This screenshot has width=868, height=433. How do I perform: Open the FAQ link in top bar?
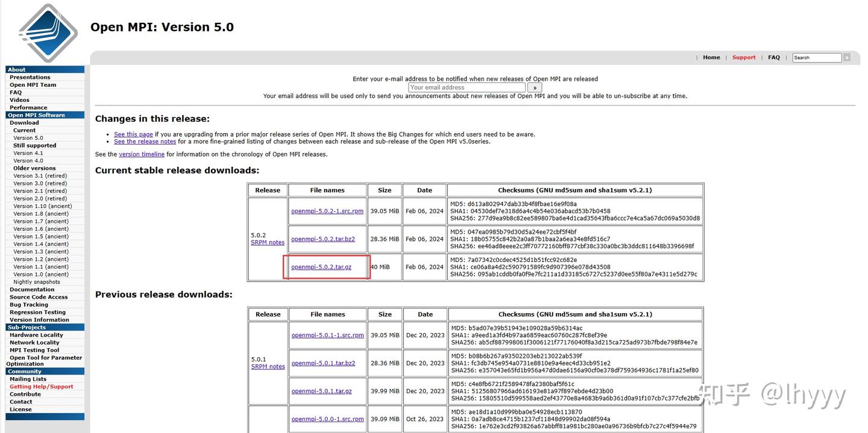[774, 58]
